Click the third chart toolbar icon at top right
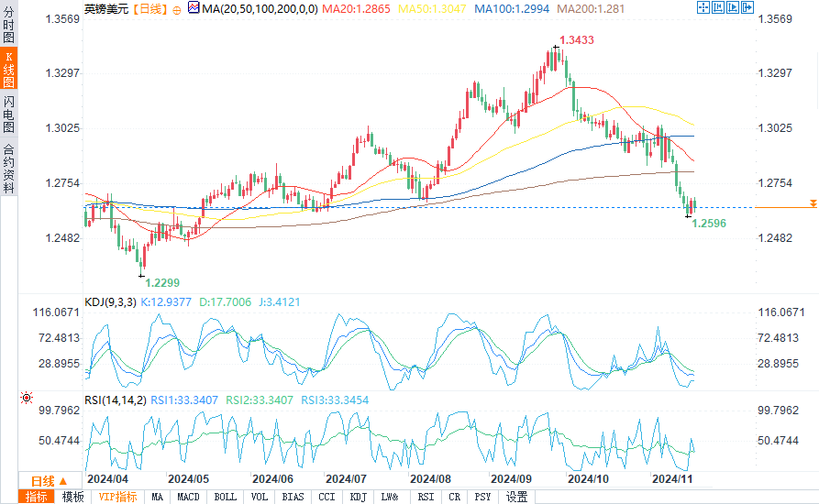The image size is (819, 504). point(733,7)
